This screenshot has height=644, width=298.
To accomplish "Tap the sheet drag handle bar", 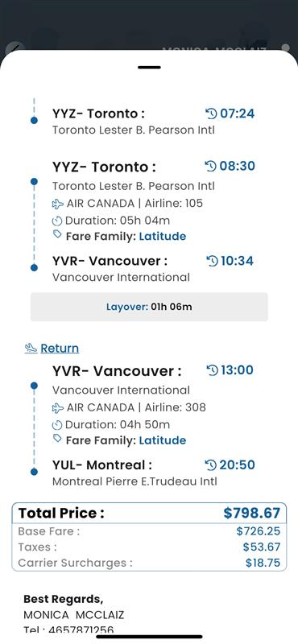I will [149, 67].
